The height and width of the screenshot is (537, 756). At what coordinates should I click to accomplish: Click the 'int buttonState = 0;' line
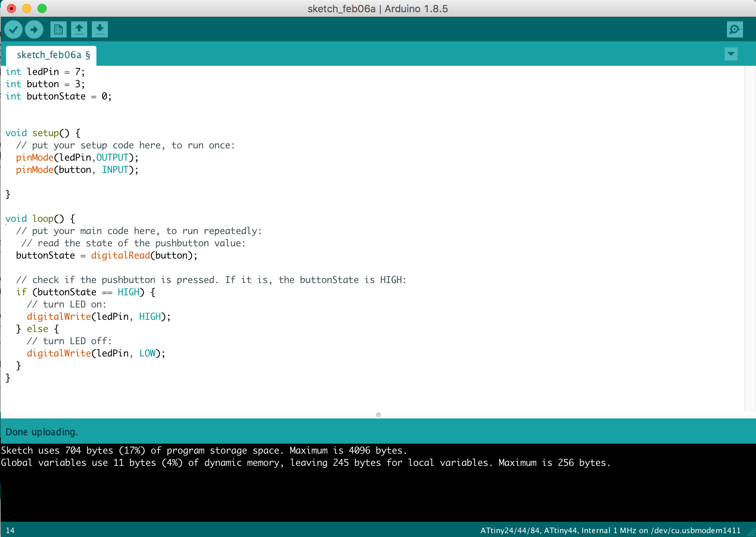tap(59, 96)
